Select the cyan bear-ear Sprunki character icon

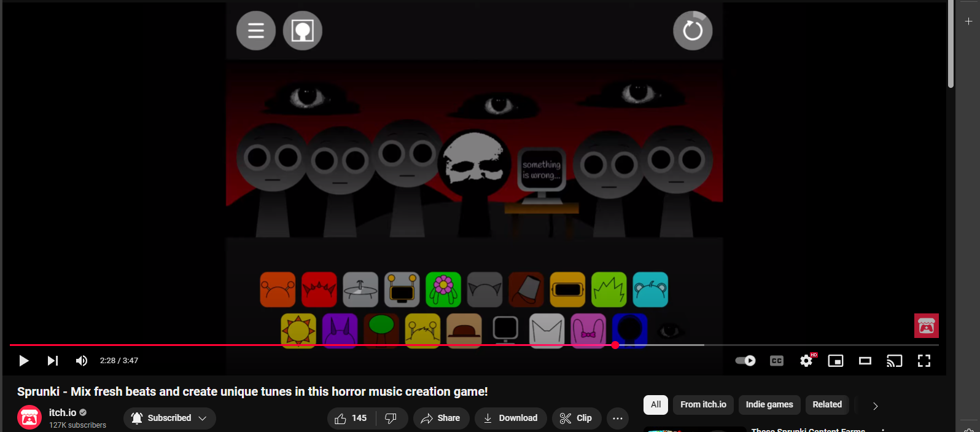coord(650,289)
